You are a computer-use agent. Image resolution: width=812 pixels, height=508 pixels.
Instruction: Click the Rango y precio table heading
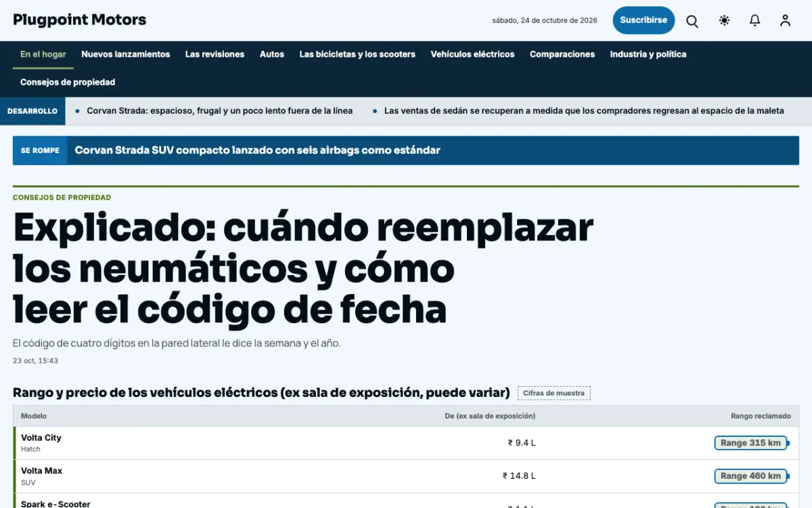pos(261,393)
